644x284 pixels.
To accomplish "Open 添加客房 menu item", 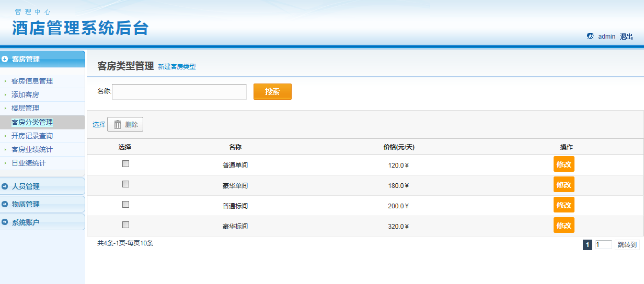I will (25, 94).
